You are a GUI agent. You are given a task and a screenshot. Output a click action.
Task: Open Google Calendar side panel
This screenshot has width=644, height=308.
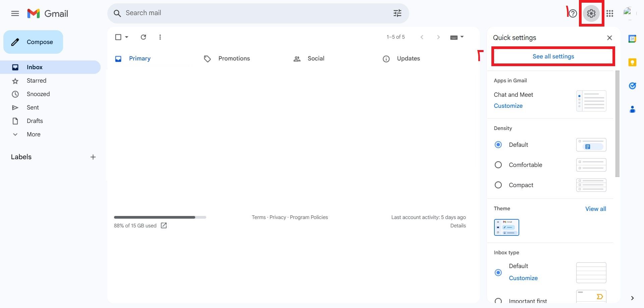pyautogui.click(x=632, y=39)
